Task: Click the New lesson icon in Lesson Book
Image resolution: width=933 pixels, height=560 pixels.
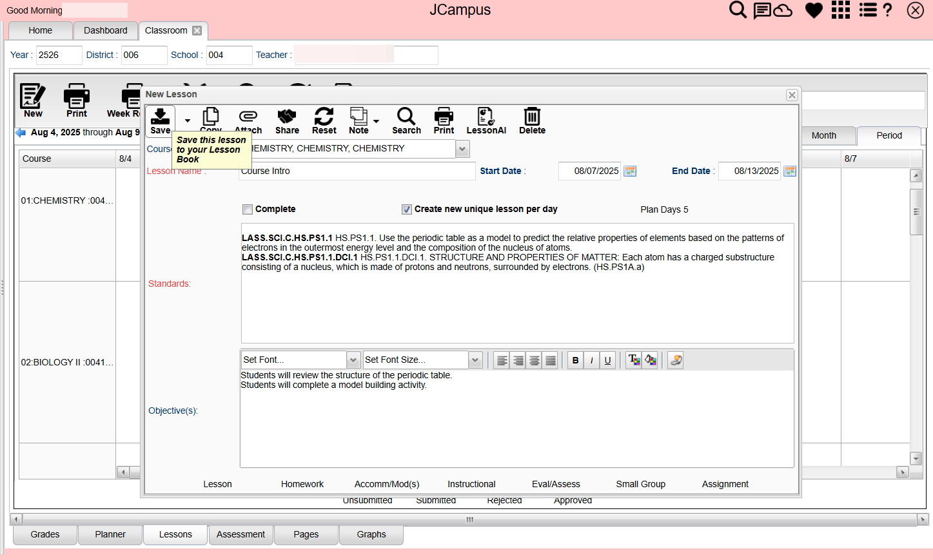Action: [33, 101]
